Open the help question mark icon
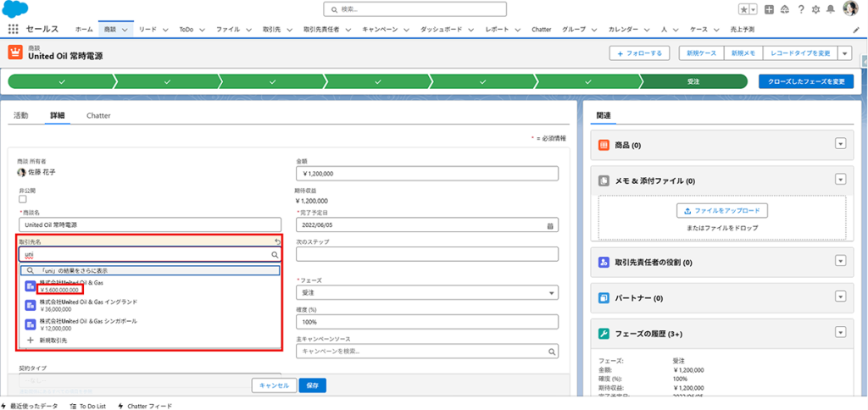This screenshot has width=868, height=410. (x=801, y=9)
